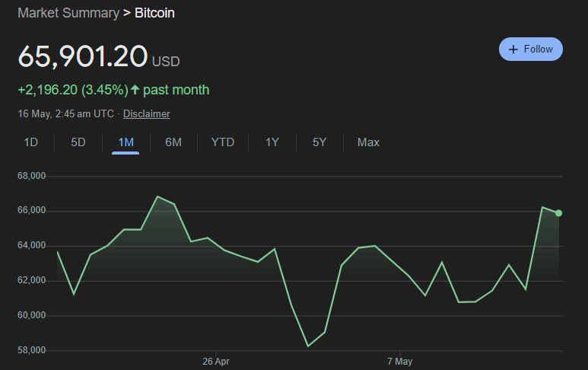
Task: Select the 5D time range
Action: tap(78, 142)
